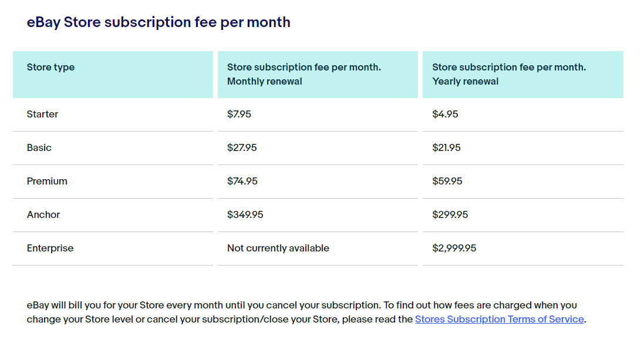This screenshot has width=644, height=339.
Task: Click the $59.95 Premium yearly fee
Action: pyautogui.click(x=447, y=181)
